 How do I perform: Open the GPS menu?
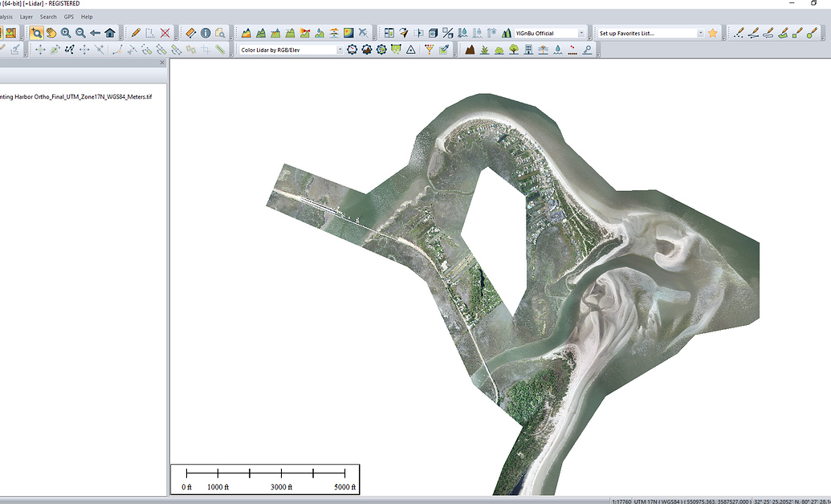69,16
